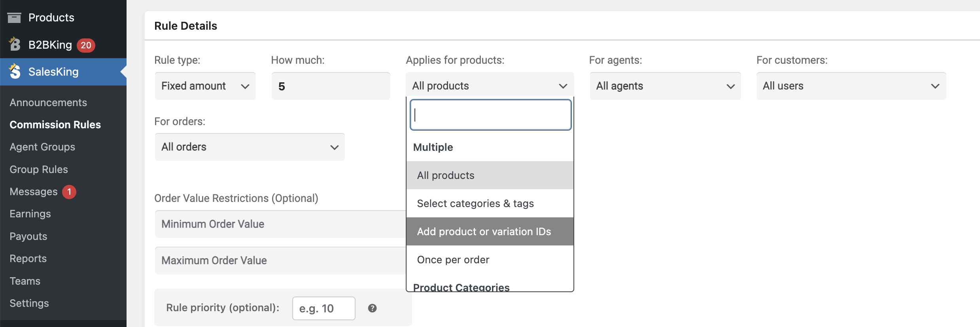Image resolution: width=980 pixels, height=327 pixels.
Task: Open the For customers dropdown
Action: pos(851,86)
